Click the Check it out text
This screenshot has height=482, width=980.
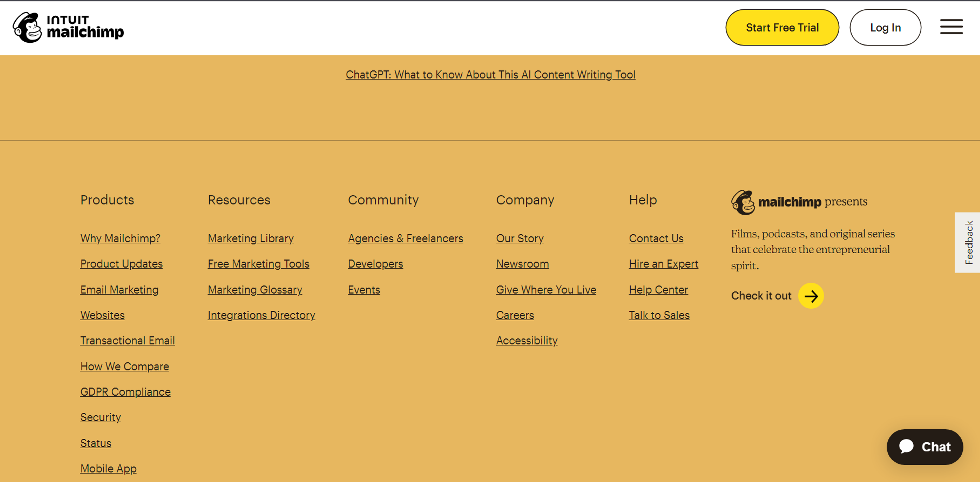tap(761, 296)
